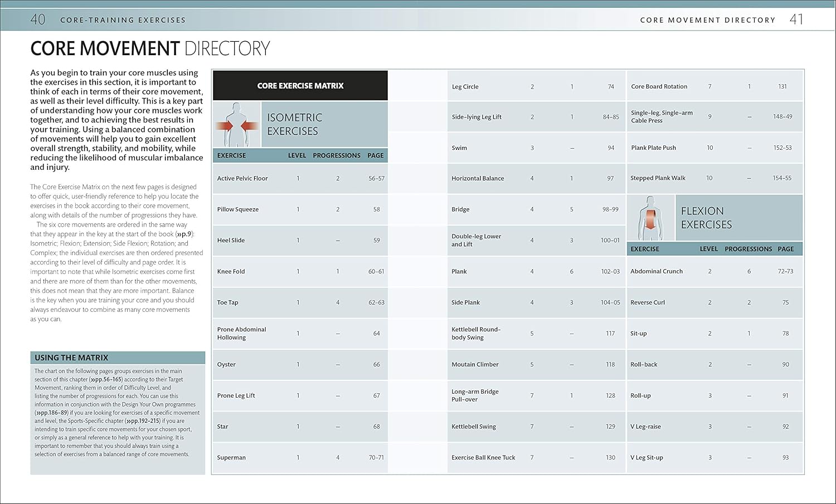836x504 pixels.
Task: Click the Using the Matrix heading
Action: 71,358
